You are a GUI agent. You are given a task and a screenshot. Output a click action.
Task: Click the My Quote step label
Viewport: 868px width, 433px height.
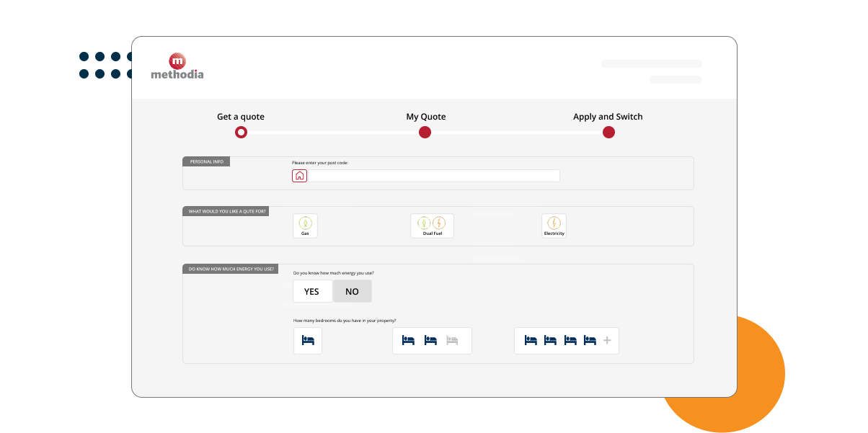coord(425,116)
